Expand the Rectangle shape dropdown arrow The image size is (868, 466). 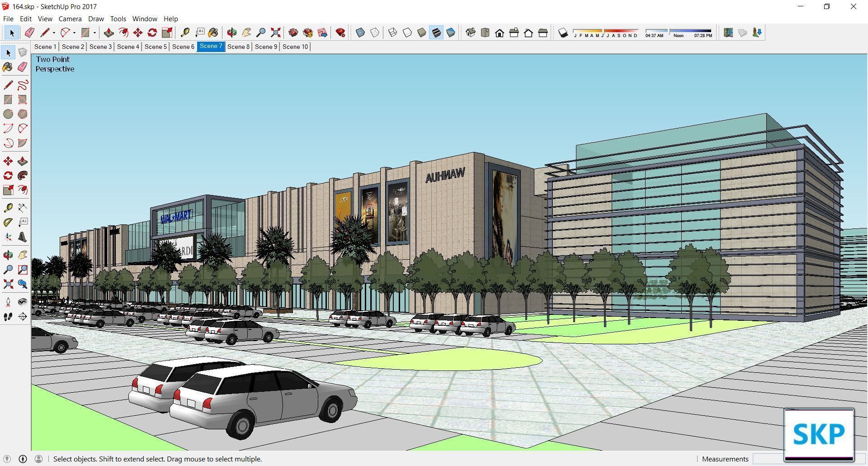click(x=94, y=33)
